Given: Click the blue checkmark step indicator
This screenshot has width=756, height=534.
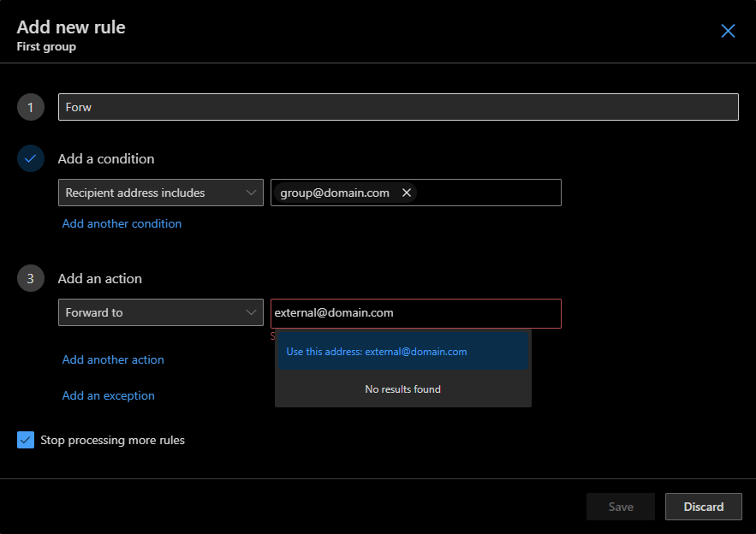Looking at the screenshot, I should pyautogui.click(x=30, y=158).
